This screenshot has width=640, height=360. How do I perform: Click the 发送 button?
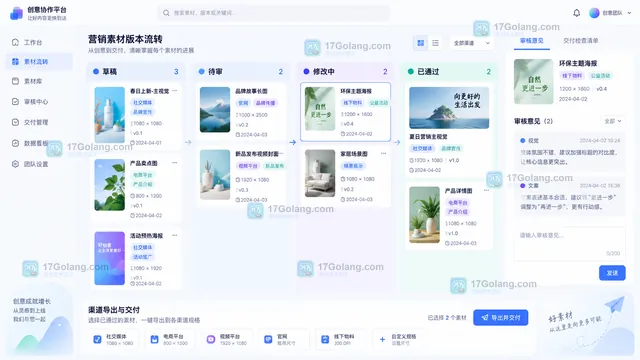pos(612,273)
